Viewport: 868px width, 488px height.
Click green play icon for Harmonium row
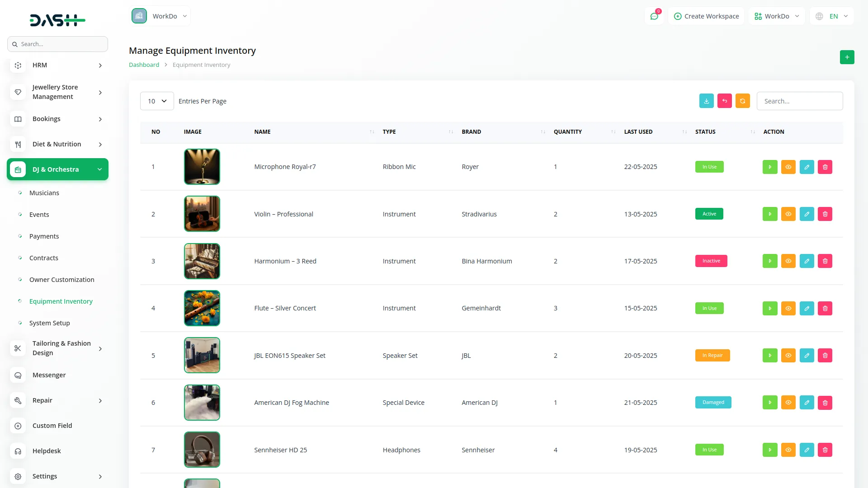(769, 261)
